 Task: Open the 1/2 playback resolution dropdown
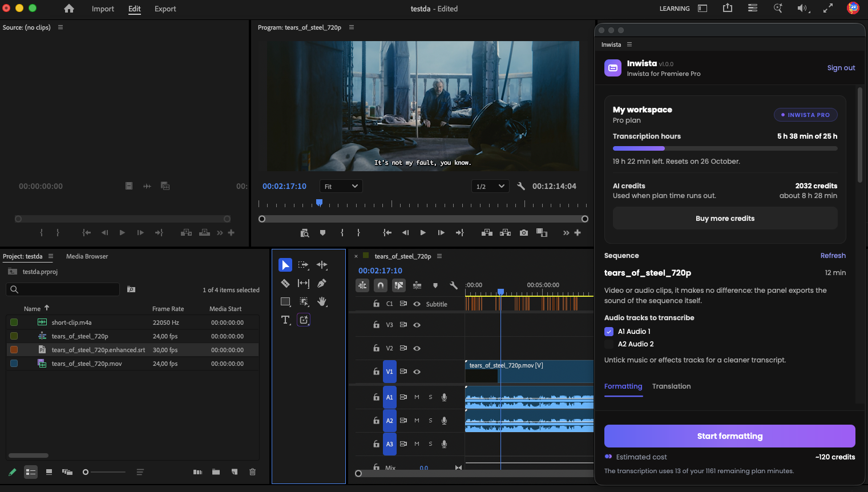(x=490, y=186)
